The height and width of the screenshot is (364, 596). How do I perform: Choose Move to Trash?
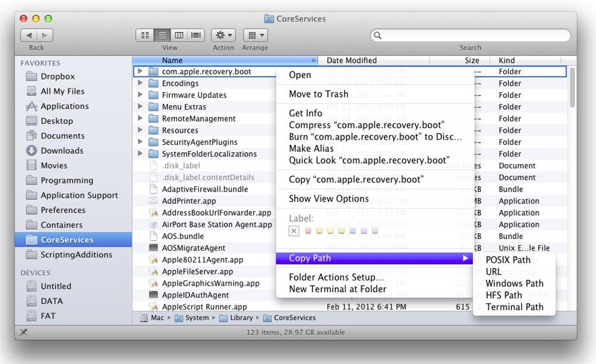[375, 94]
